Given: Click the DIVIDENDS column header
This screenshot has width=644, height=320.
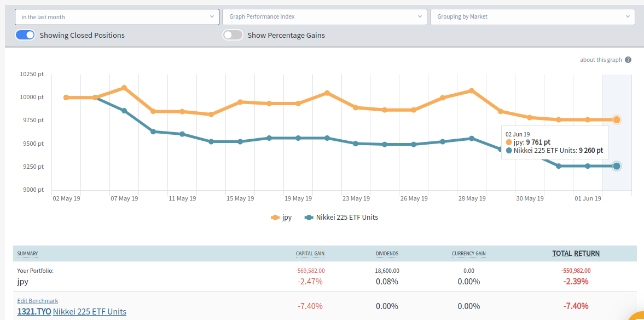Looking at the screenshot, I should [387, 254].
